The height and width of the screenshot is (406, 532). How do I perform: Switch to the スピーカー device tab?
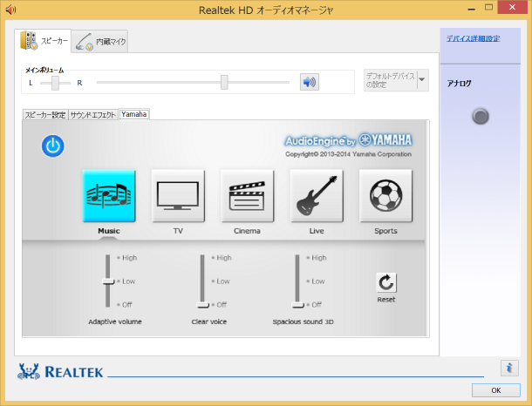pos(43,41)
